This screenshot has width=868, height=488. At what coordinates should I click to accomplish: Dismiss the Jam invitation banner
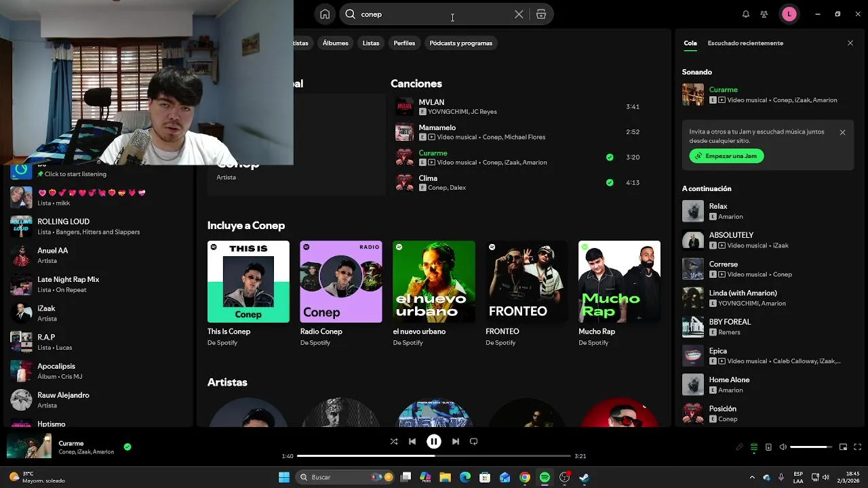pyautogui.click(x=843, y=133)
